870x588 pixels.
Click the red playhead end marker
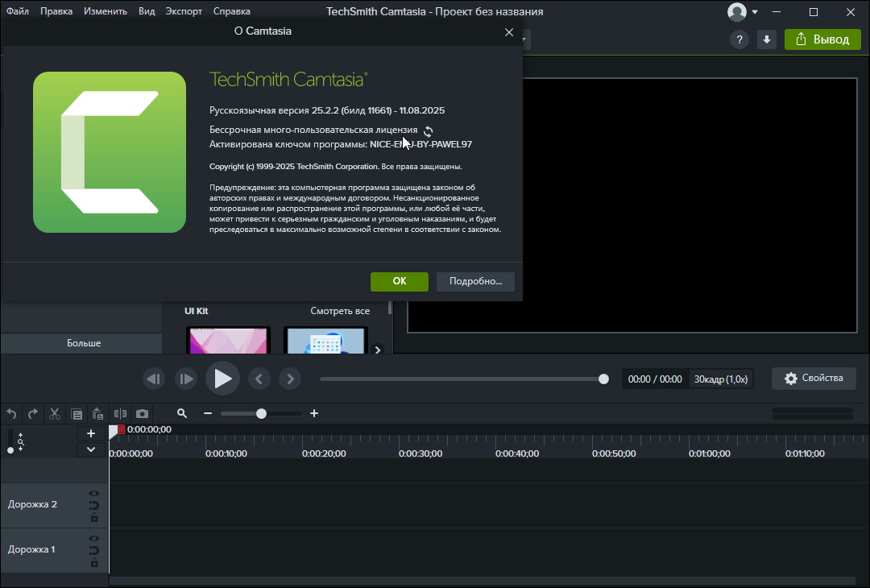121,429
